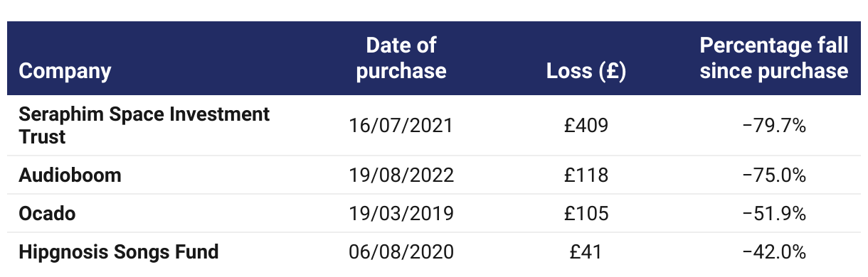Click the £409 loss value
Image resolution: width=868 pixels, height=277 pixels.
[586, 126]
